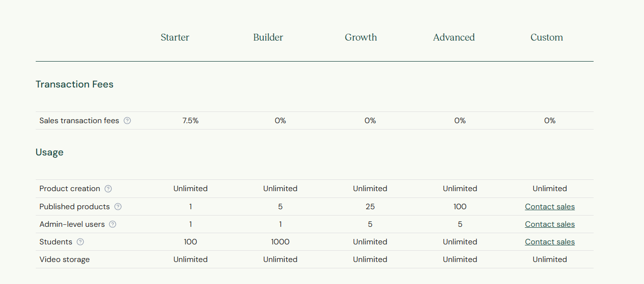Click help icon beside Sales transaction fees
The width and height of the screenshot is (644, 284).
tap(127, 121)
